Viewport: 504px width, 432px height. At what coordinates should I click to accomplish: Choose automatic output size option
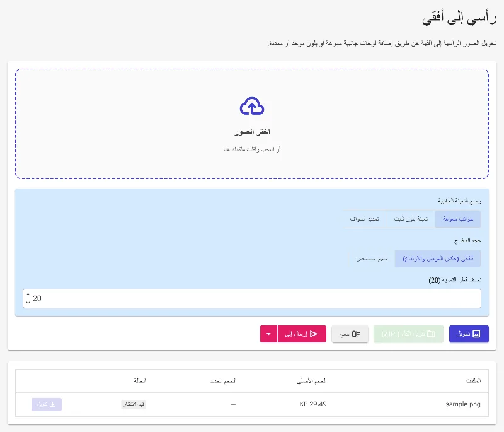[438, 259]
